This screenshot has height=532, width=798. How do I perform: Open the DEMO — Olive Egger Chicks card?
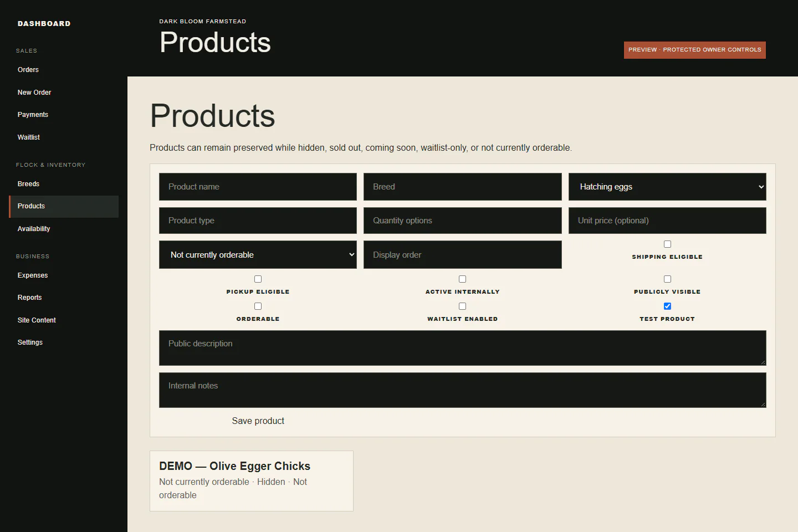point(252,481)
